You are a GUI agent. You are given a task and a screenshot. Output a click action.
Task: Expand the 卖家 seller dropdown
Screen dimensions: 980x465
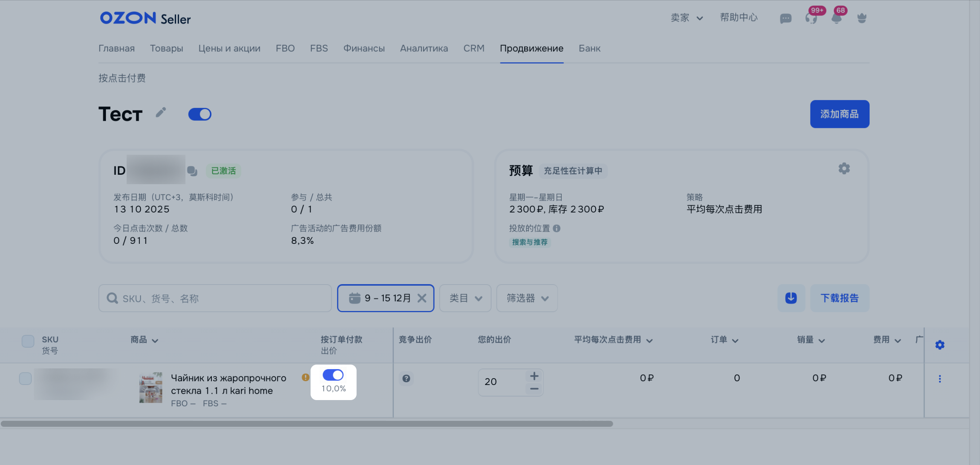click(686, 18)
